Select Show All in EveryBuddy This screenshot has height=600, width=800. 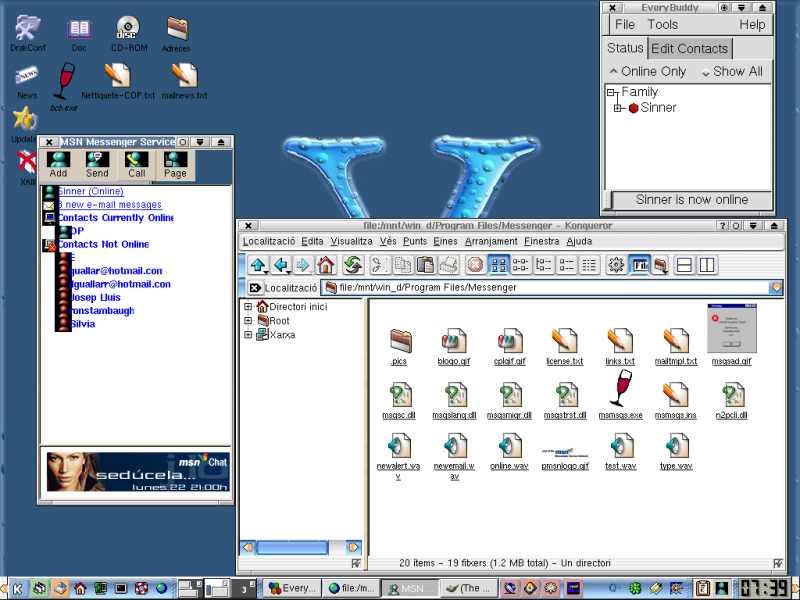click(x=733, y=71)
